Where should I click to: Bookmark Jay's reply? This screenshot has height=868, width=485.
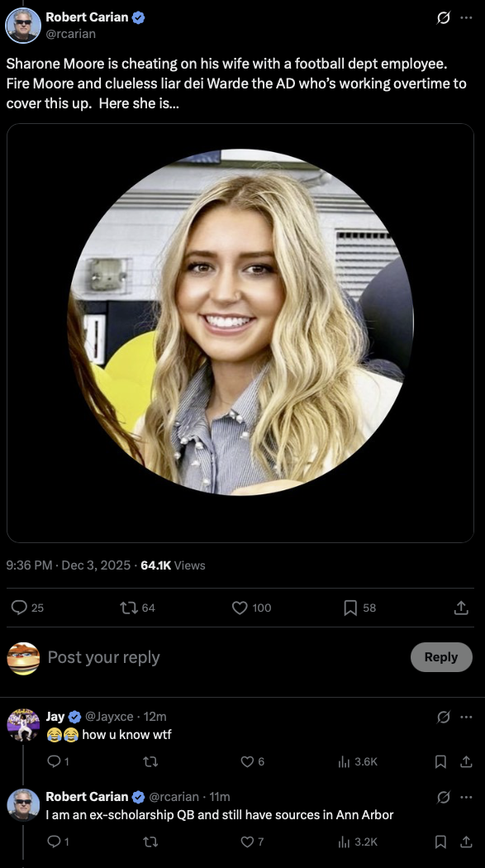point(440,761)
